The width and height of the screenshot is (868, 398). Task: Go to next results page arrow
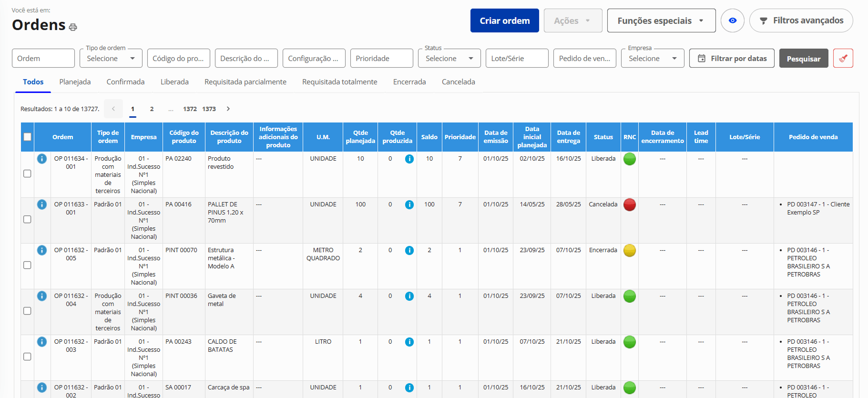pos(228,109)
